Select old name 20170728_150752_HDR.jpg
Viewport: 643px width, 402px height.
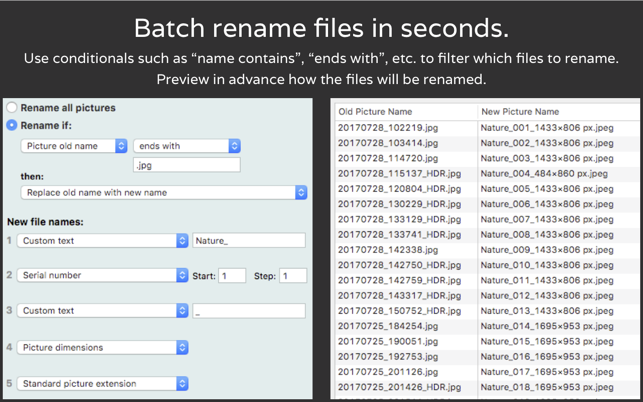[399, 311]
